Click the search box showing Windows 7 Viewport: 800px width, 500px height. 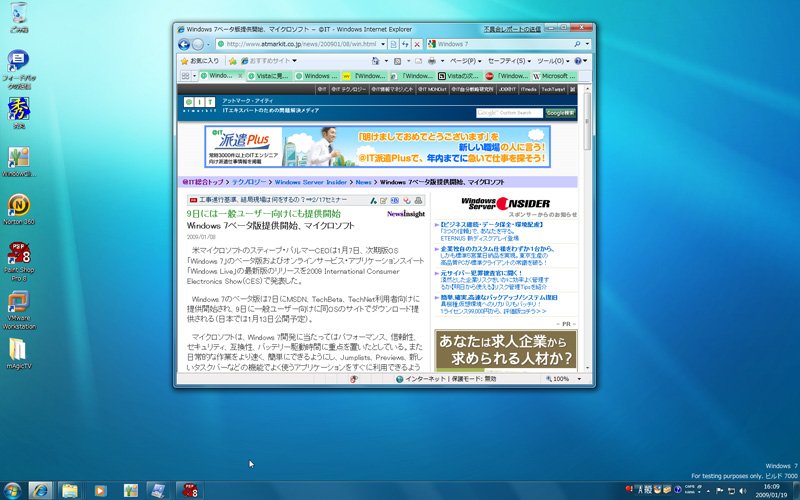503,44
